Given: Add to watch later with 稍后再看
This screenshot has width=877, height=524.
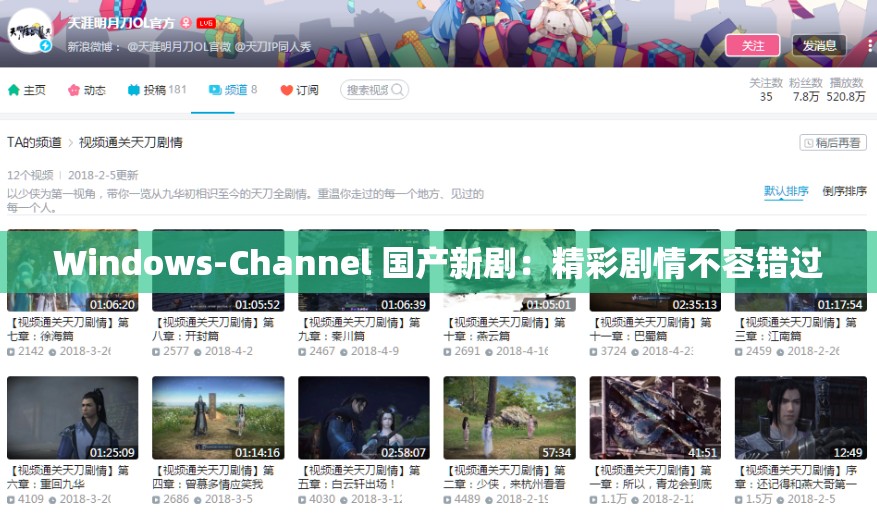Looking at the screenshot, I should tap(833, 143).
